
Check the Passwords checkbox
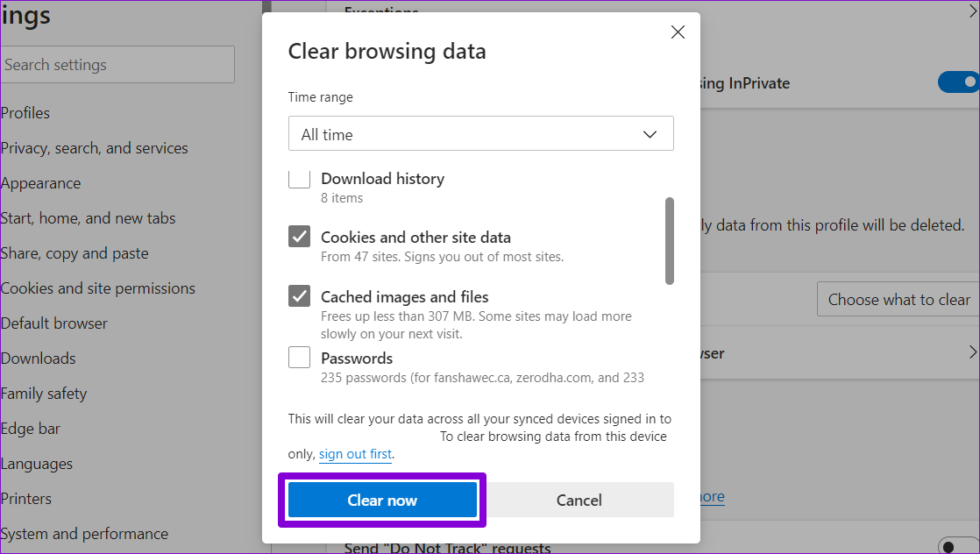coord(300,358)
